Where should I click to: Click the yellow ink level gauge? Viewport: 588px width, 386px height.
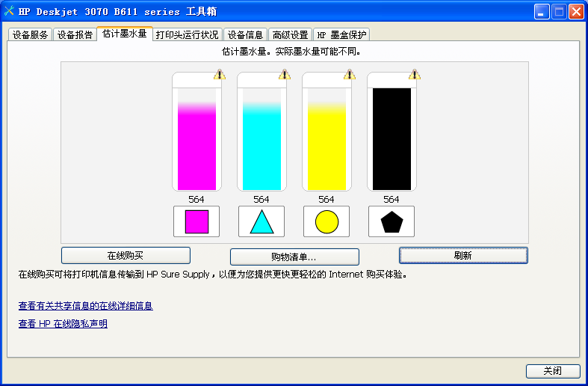327,132
